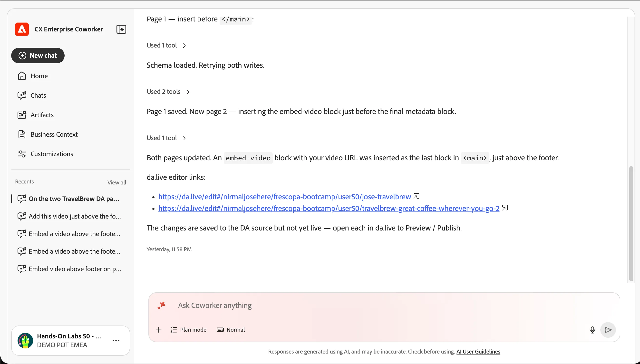This screenshot has width=640, height=364.
Task: Open the Chats section
Action: [x=32, y=95]
